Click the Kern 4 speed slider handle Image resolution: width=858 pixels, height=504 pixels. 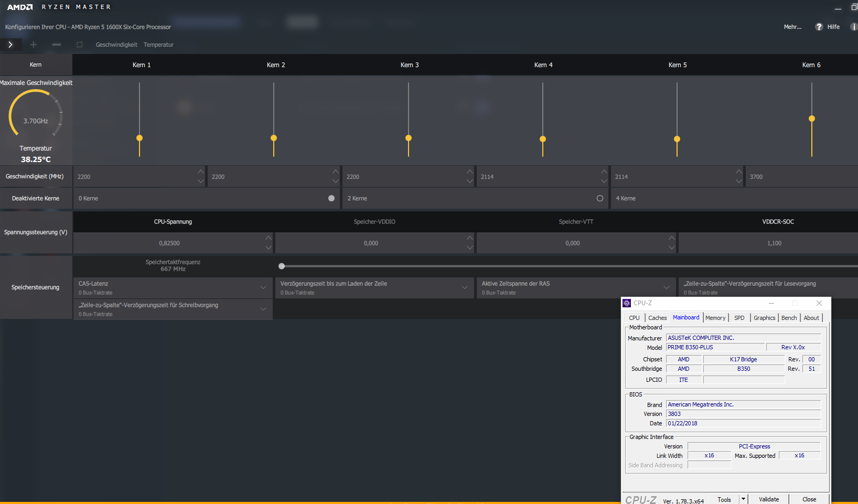click(x=543, y=139)
